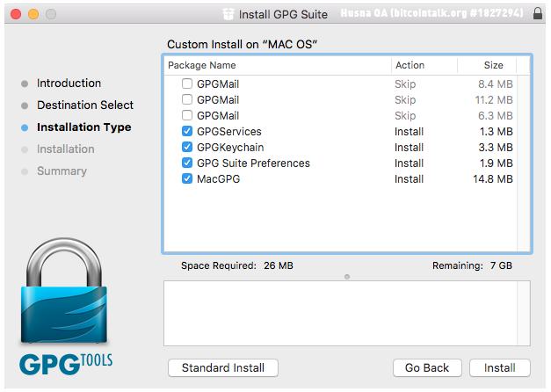
Task: Select the GPGServices package name
Action: click(229, 132)
